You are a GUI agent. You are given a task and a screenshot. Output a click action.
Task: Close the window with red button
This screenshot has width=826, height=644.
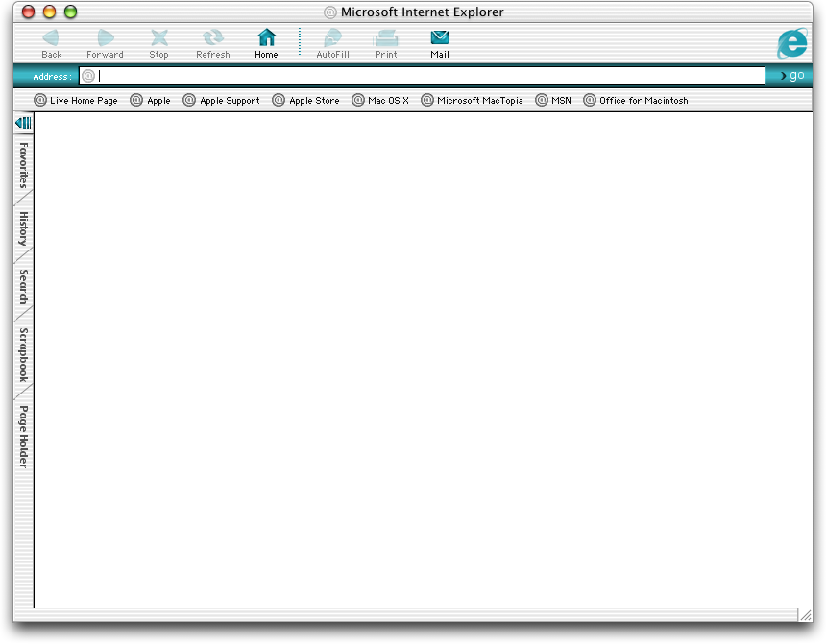pos(29,12)
